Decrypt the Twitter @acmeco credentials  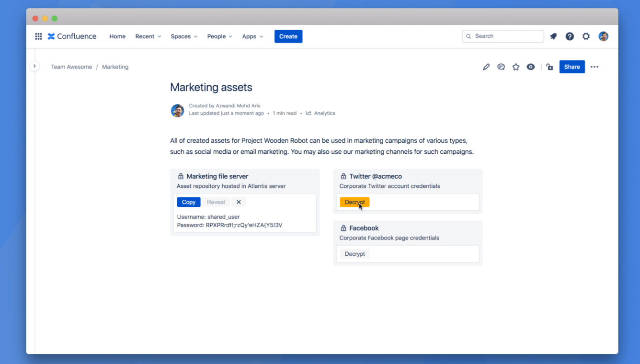[x=355, y=202]
